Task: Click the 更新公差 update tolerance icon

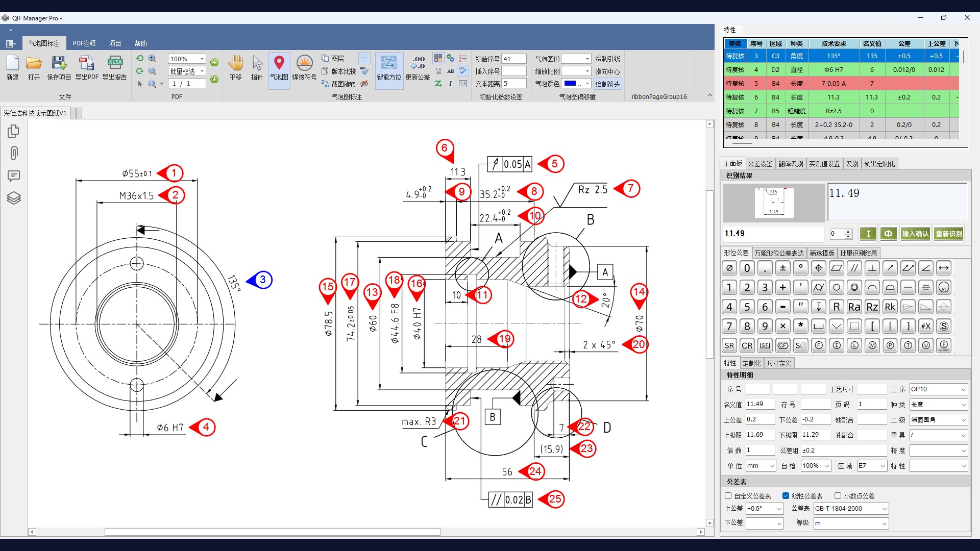Action: (x=418, y=68)
